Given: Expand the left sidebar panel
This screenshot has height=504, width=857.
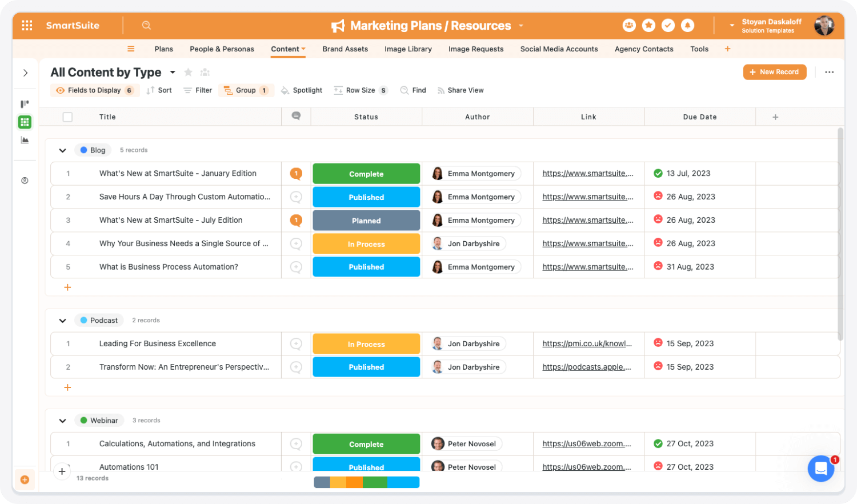Looking at the screenshot, I should 25,73.
